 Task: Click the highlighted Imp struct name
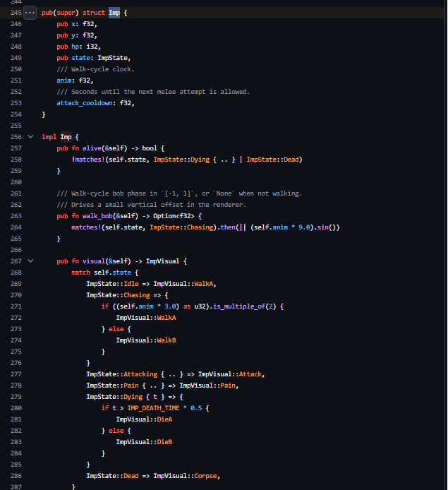(114, 13)
